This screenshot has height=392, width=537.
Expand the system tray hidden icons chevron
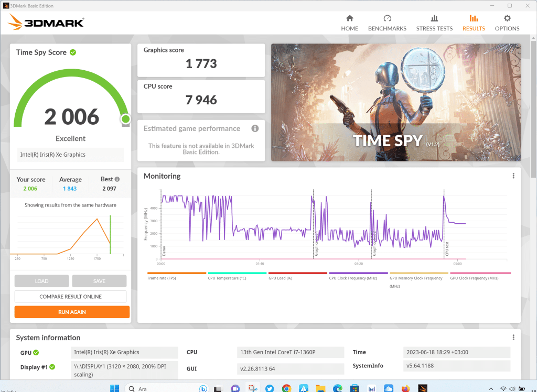click(490, 388)
